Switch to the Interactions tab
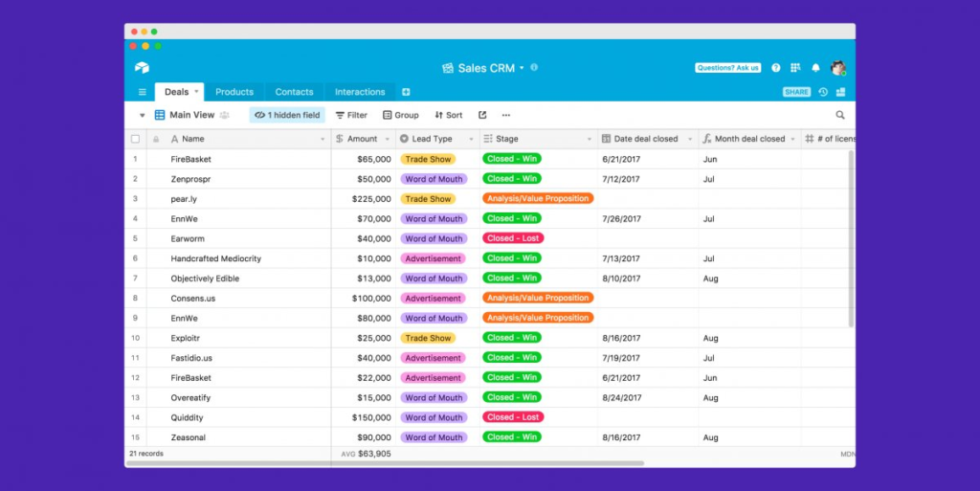This screenshot has width=980, height=491. tap(360, 92)
